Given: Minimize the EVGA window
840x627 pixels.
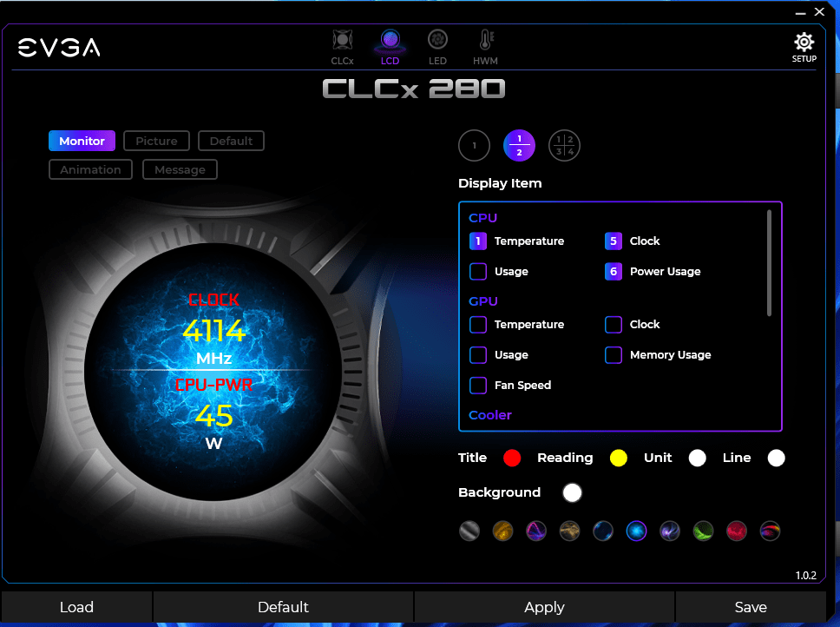Looking at the screenshot, I should (x=800, y=12).
